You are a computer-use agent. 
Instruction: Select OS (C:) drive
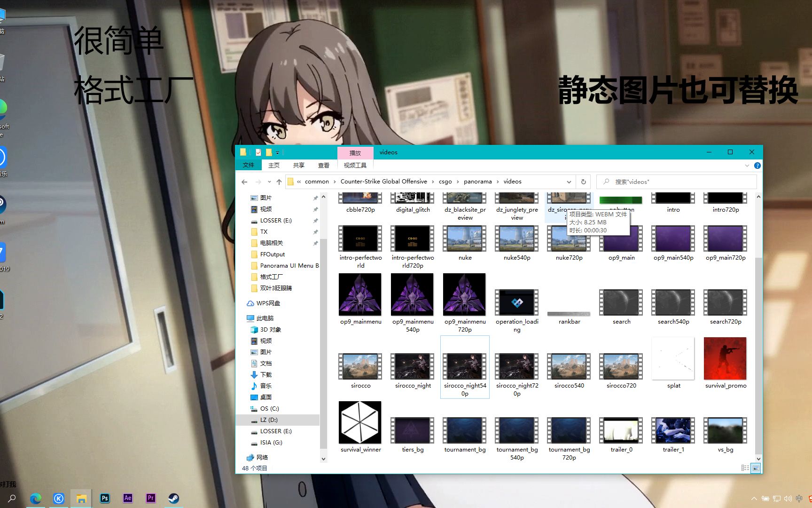tap(270, 409)
